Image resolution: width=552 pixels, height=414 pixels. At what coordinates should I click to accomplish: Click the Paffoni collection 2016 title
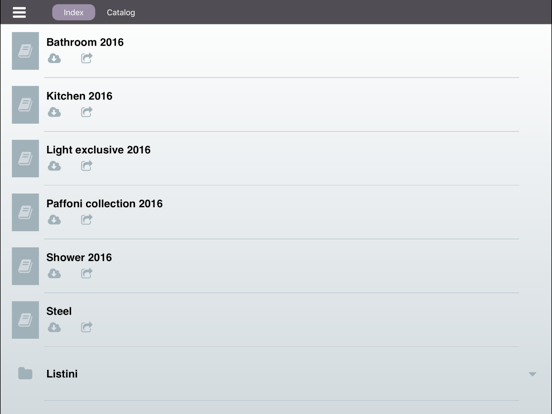pos(105,203)
